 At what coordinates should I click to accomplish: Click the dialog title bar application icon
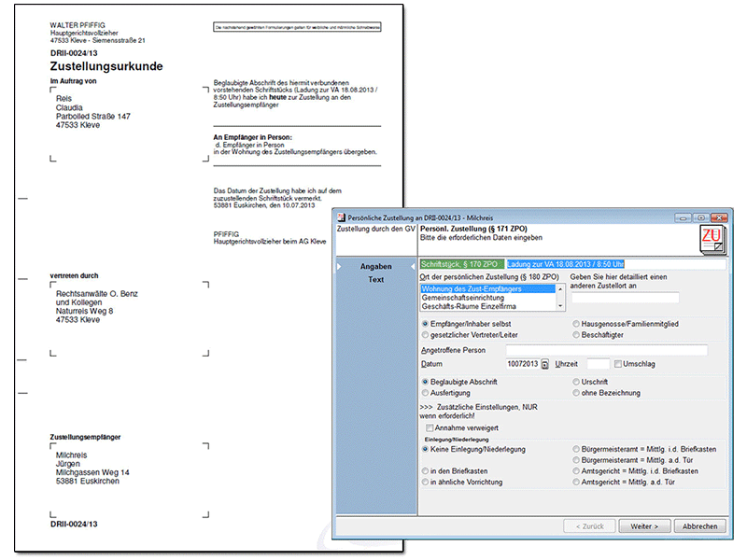coord(341,217)
